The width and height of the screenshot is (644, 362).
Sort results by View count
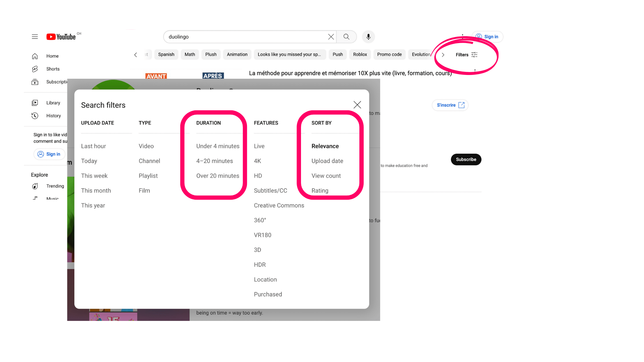(326, 176)
